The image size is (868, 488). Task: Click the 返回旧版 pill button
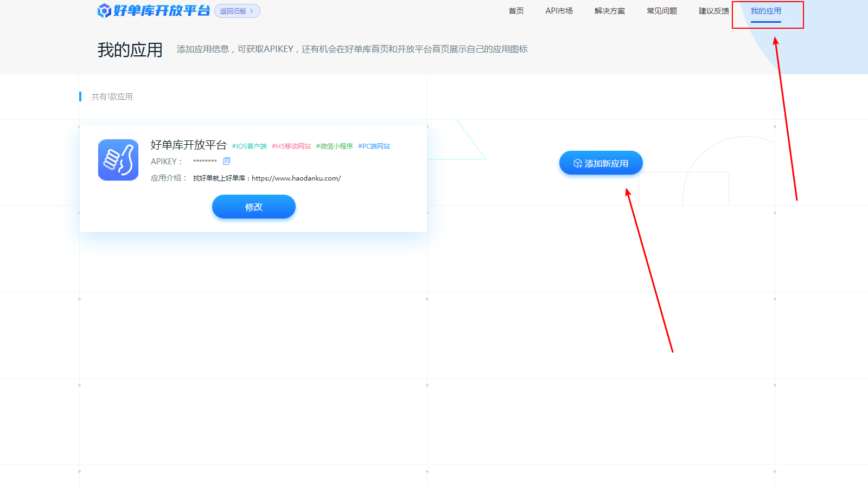(237, 11)
